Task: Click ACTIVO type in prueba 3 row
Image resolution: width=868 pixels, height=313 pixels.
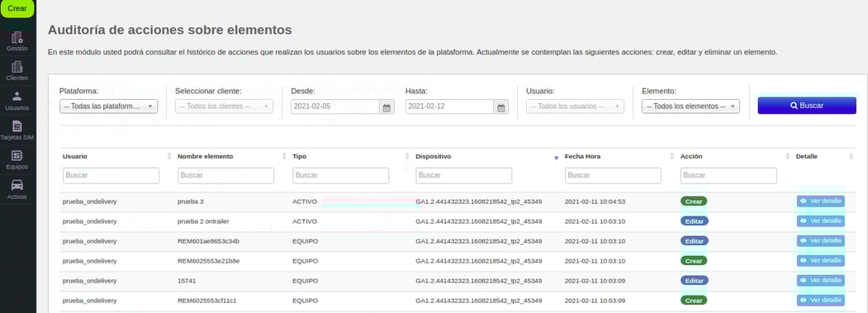Action: (305, 201)
